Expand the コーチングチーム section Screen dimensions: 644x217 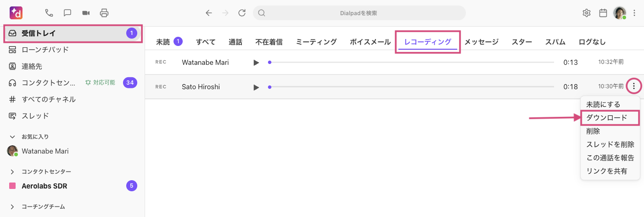click(x=12, y=206)
